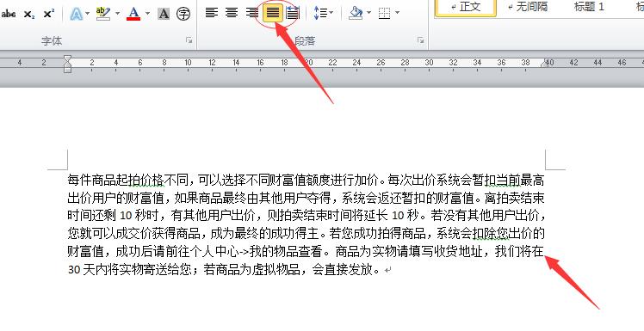Open highlight color dropdown arrow
Screen dimensions: 644x331
(x=117, y=14)
